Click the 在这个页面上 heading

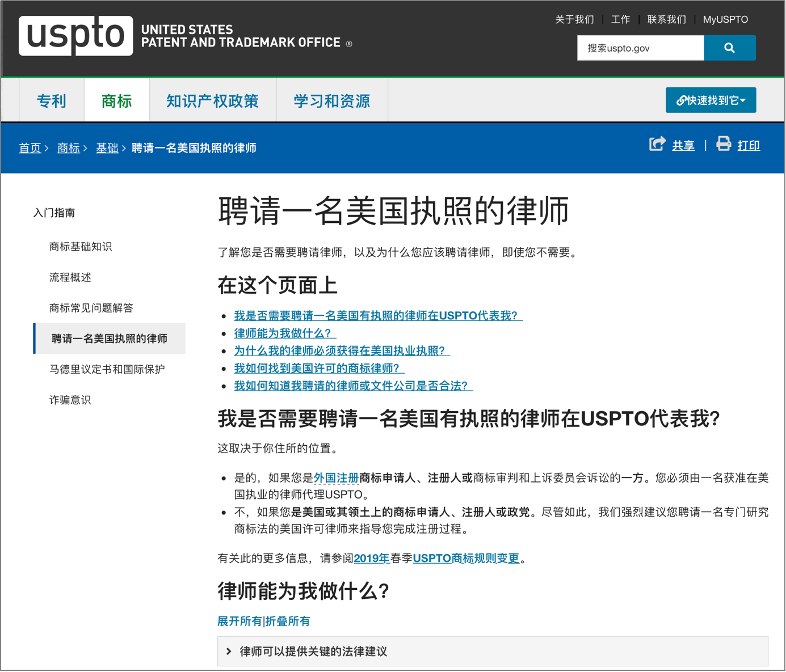coord(278,285)
